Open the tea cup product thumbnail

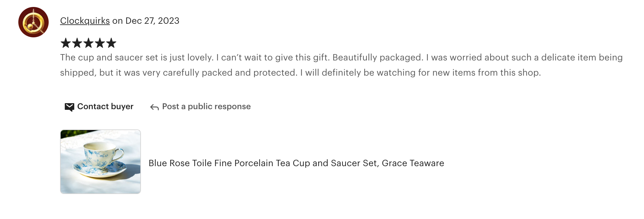[100, 162]
